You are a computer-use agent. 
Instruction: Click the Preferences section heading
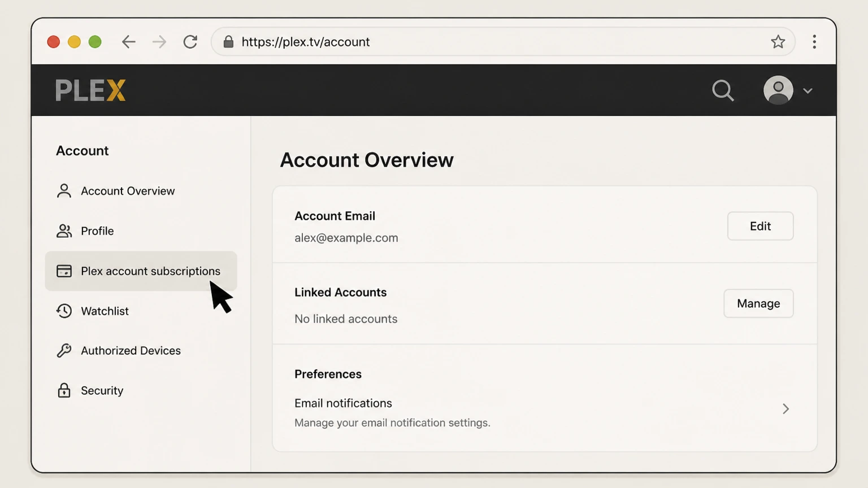point(328,374)
